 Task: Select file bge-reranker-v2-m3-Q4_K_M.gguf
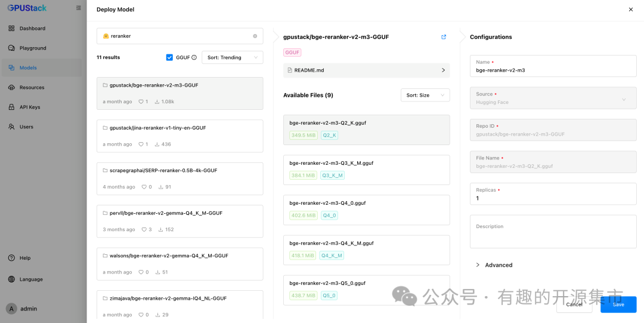[x=366, y=250]
